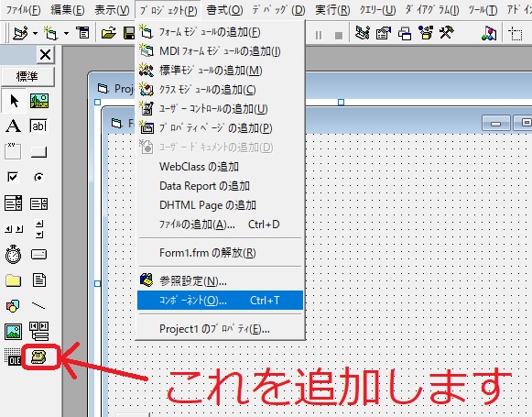Viewport: 532px width, 417px height.
Task: Select the highlighted telephone control icon
Action: pyautogui.click(x=38, y=357)
